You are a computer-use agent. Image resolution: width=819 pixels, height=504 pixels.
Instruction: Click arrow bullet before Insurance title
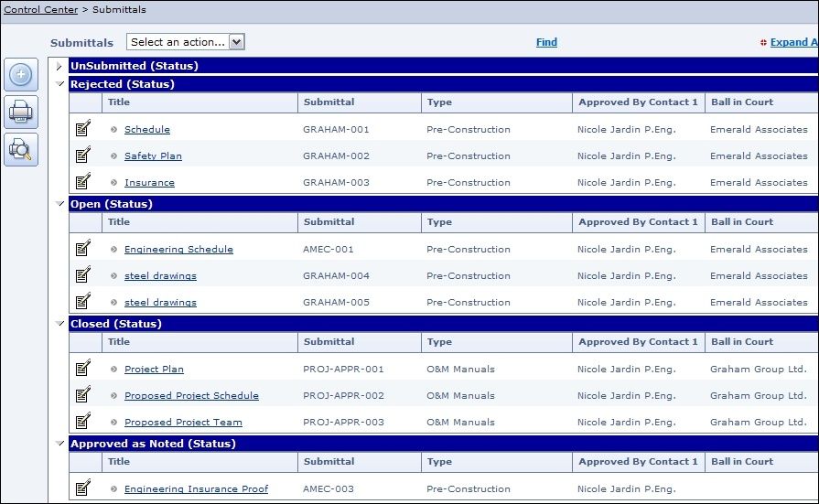point(113,183)
